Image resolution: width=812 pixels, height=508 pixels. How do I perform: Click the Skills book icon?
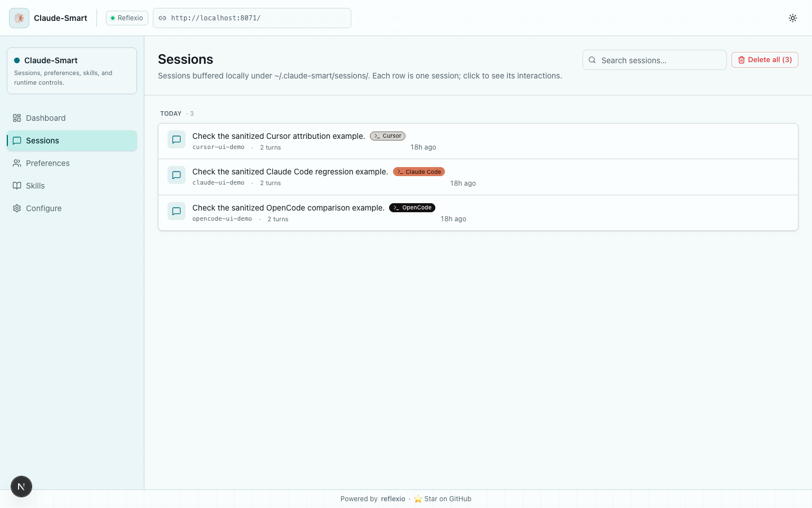17,186
